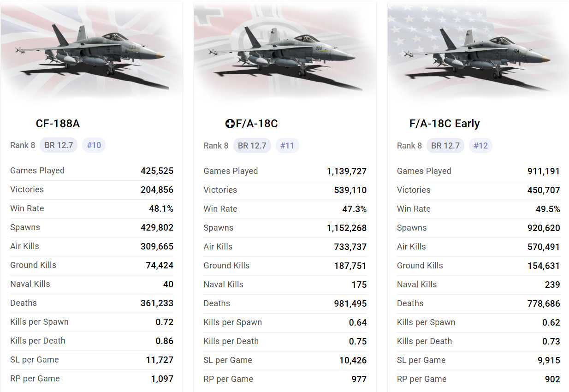Viewport: 569px width, 392px height.
Task: Click F/A-18C Early Air Kills value 570,491
Action: pyautogui.click(x=543, y=247)
